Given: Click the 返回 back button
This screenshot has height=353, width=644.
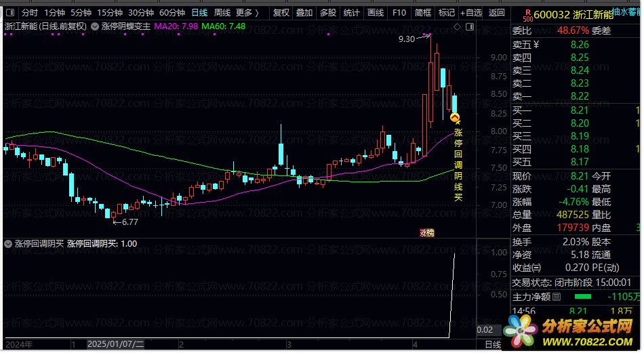Looking at the screenshot, I should [x=496, y=13].
